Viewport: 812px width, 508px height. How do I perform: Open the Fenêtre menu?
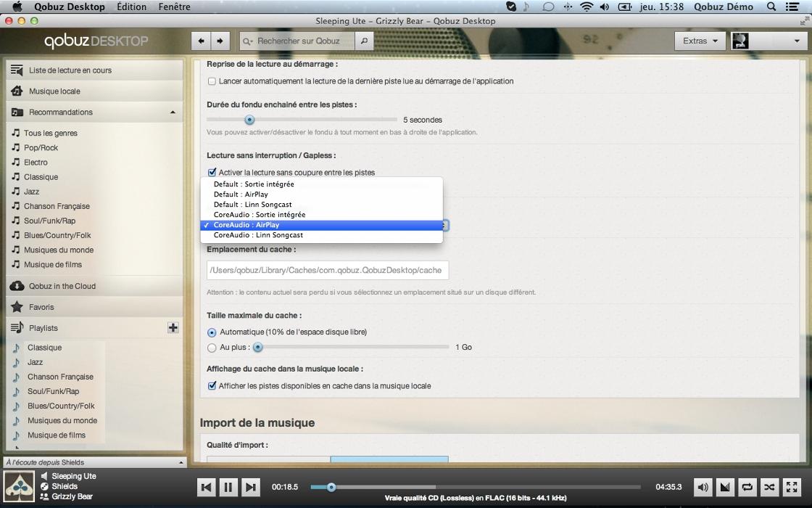click(174, 7)
